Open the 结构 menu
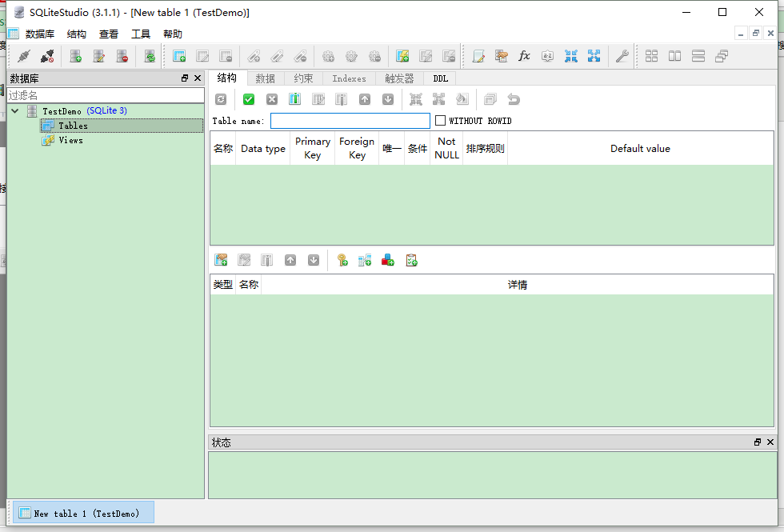The height and width of the screenshot is (532, 784). [x=77, y=34]
